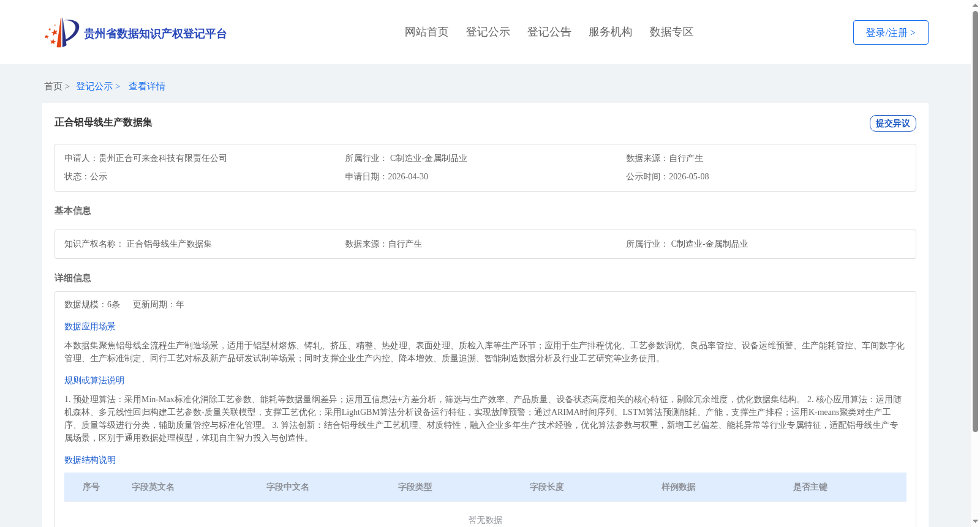Click the 提交异议 button
980x527 pixels.
coord(892,123)
